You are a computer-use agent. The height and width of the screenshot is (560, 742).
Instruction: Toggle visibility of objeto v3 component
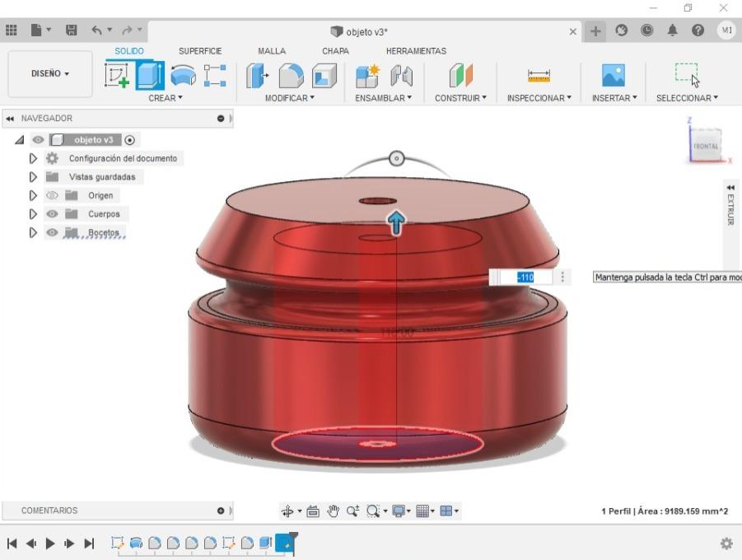[x=39, y=140]
